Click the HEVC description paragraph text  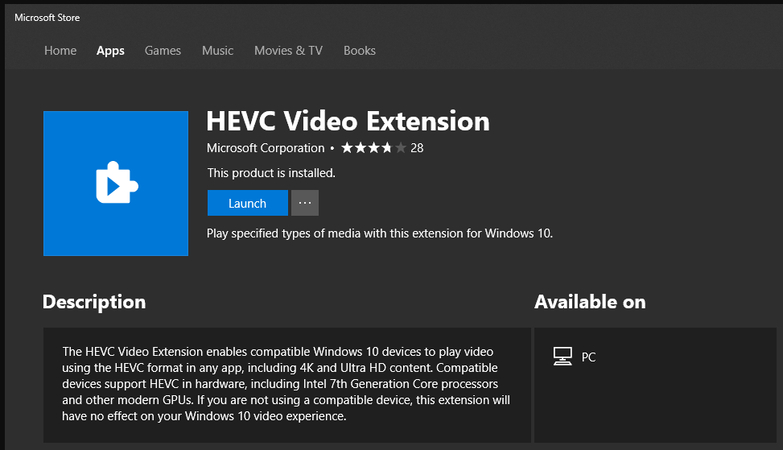point(286,384)
